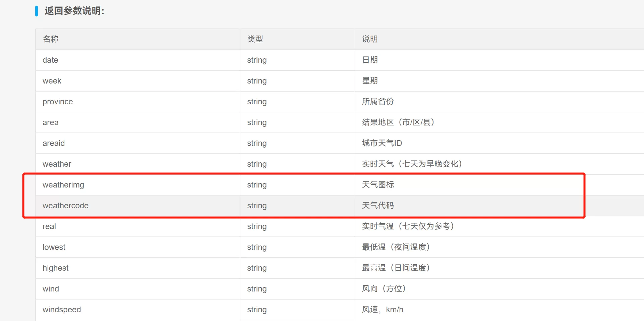Click the "lowest" parameter name

(54, 247)
